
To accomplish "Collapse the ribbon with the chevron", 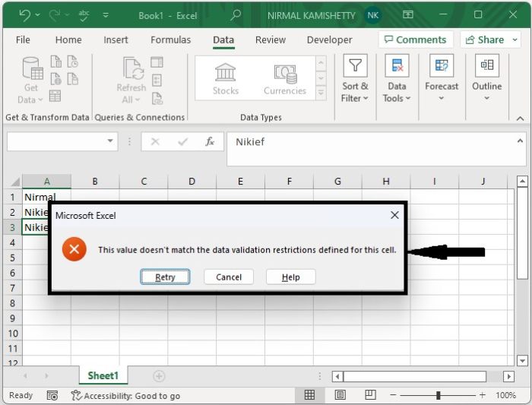I will coord(520,119).
